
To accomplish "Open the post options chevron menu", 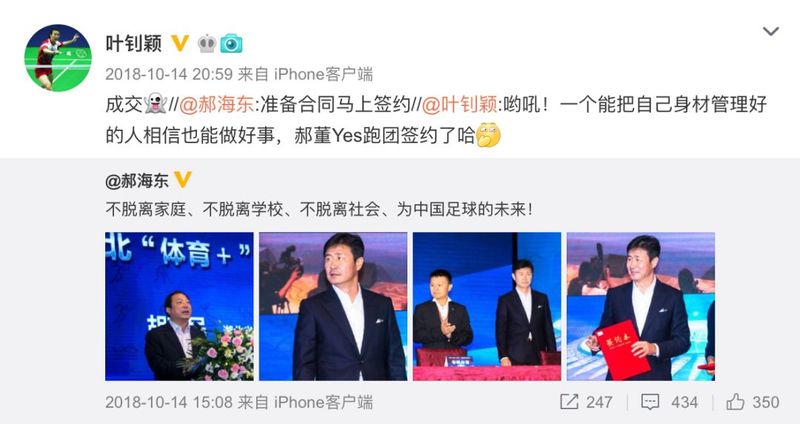I will pyautogui.click(x=770, y=32).
